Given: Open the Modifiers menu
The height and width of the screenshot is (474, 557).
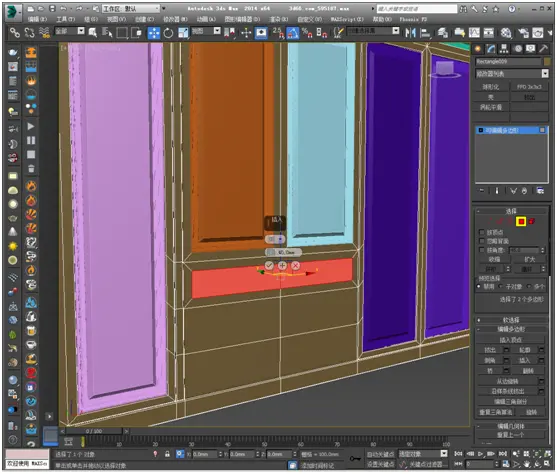Looking at the screenshot, I should tap(175, 19).
